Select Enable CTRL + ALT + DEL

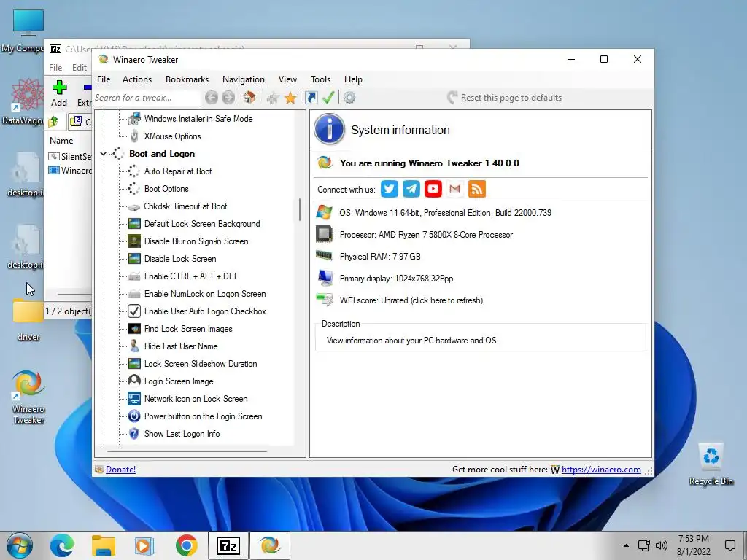[x=191, y=276]
